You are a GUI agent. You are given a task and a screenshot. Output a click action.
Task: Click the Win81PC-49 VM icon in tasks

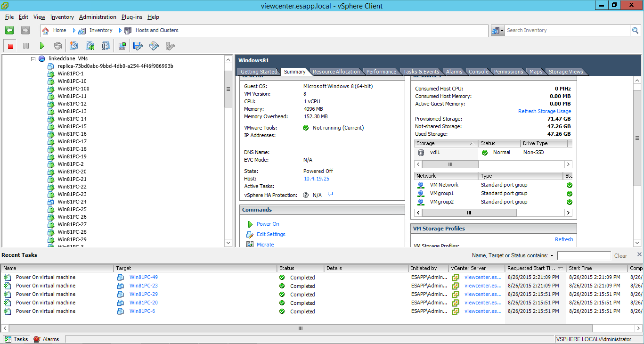tap(121, 277)
